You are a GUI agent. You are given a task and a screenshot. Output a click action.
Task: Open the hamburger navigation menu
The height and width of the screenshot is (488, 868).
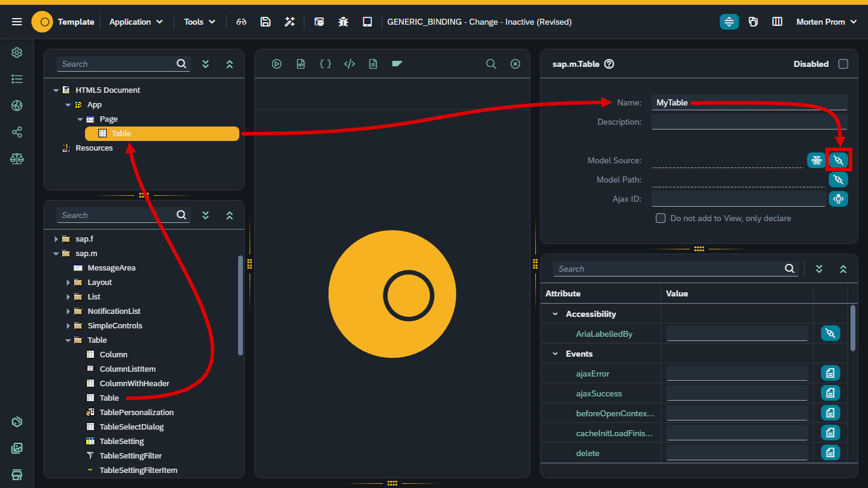coord(17,22)
